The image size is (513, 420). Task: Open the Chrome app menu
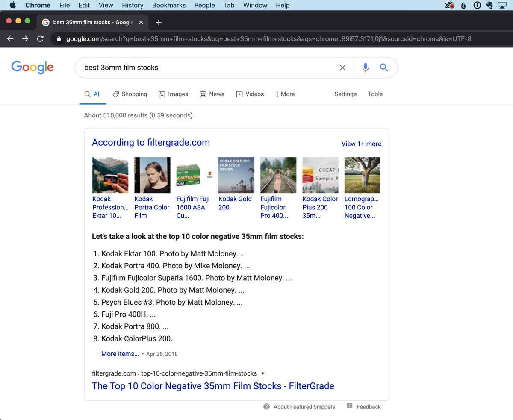(x=38, y=5)
